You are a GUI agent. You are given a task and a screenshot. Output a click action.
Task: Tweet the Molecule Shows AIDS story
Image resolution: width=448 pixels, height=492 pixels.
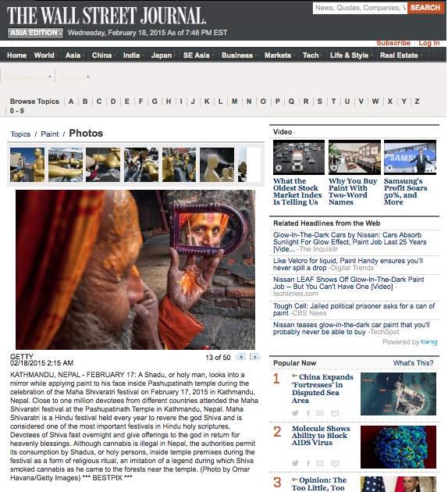(295, 463)
